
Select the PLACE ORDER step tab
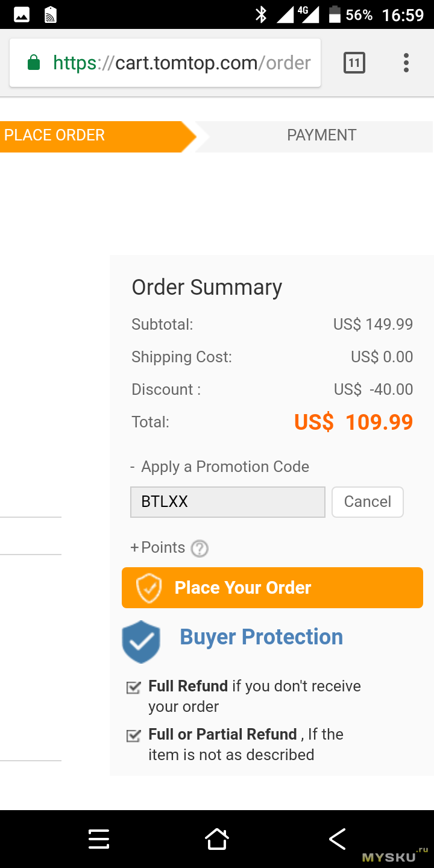click(98, 136)
